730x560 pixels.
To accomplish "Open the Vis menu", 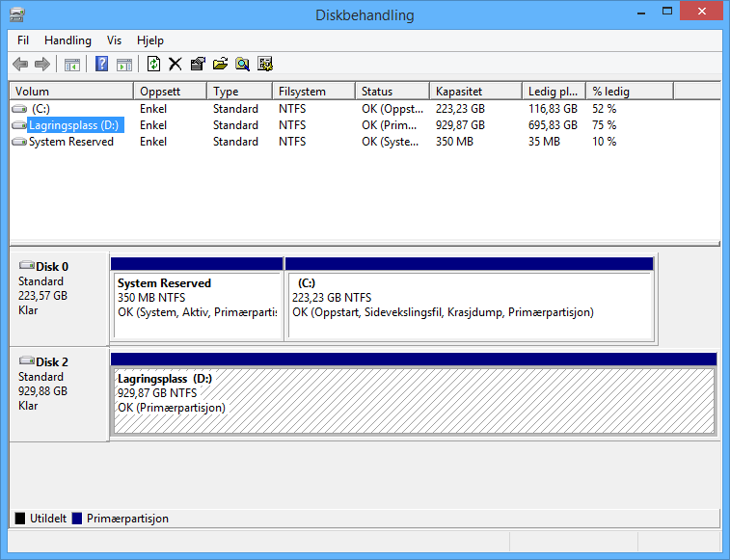I will click(114, 40).
